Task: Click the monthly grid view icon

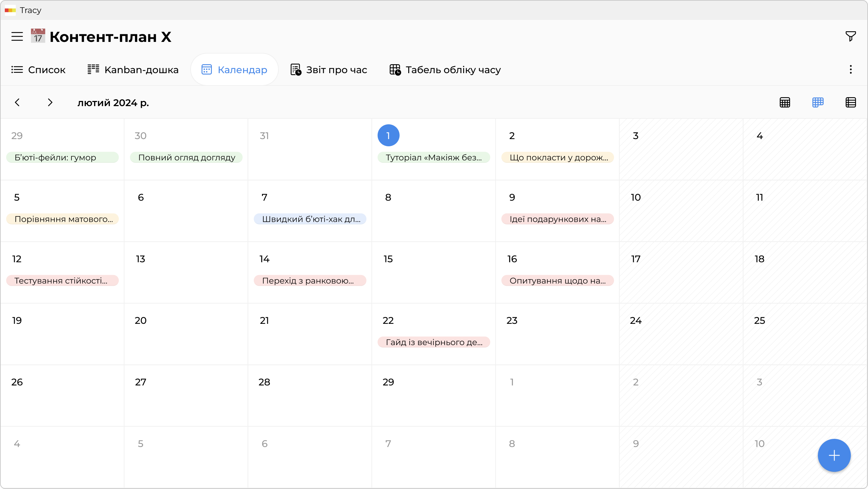Action: point(785,102)
